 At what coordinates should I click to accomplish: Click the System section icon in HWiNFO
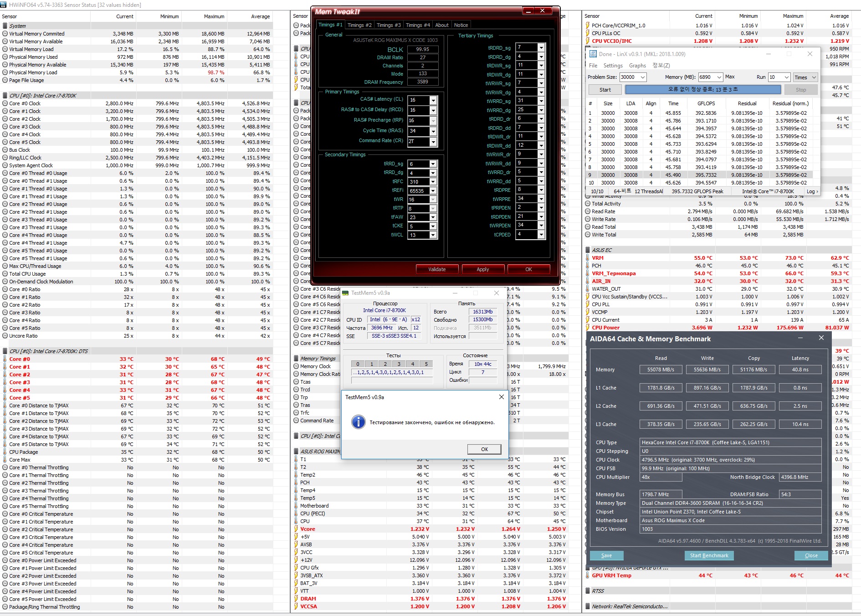point(5,26)
